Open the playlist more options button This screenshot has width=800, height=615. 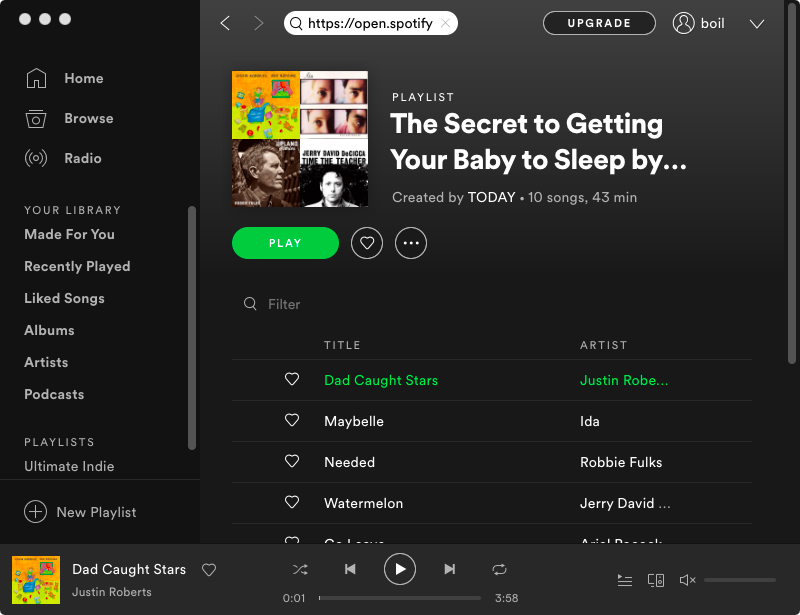pos(411,243)
